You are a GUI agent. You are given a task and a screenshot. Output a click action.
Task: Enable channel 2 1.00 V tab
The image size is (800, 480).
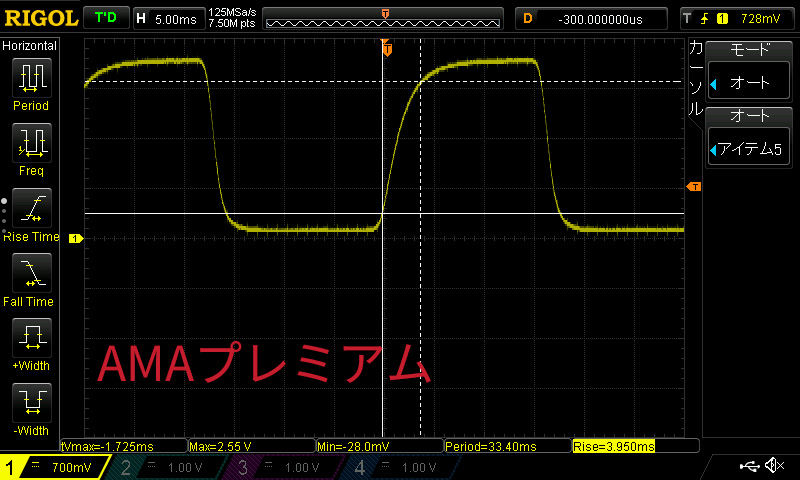pyautogui.click(x=168, y=467)
